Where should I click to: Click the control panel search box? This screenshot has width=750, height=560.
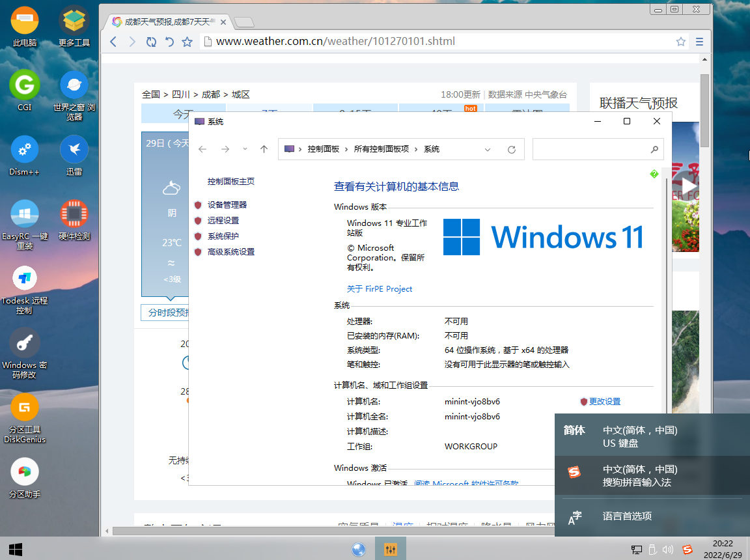[x=591, y=149]
